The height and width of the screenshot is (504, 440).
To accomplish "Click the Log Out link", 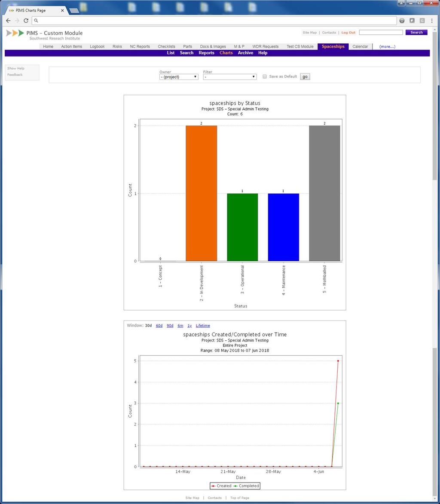I will pyautogui.click(x=348, y=32).
